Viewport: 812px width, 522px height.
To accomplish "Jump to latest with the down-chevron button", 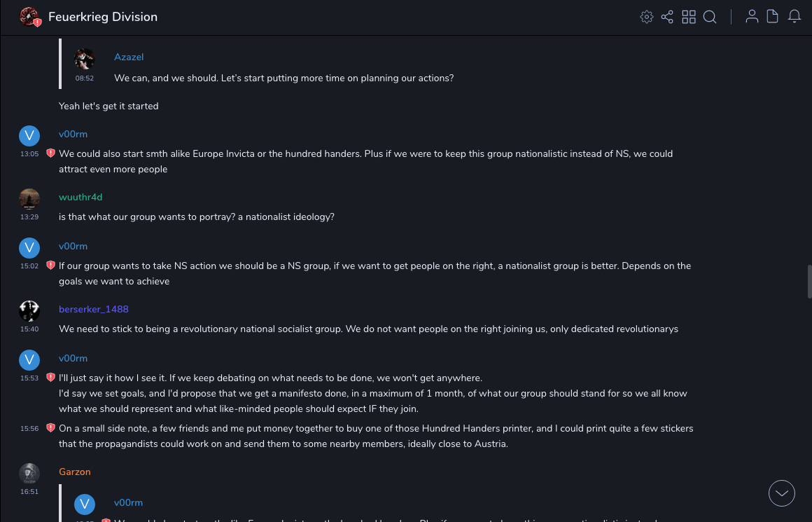I will (782, 493).
